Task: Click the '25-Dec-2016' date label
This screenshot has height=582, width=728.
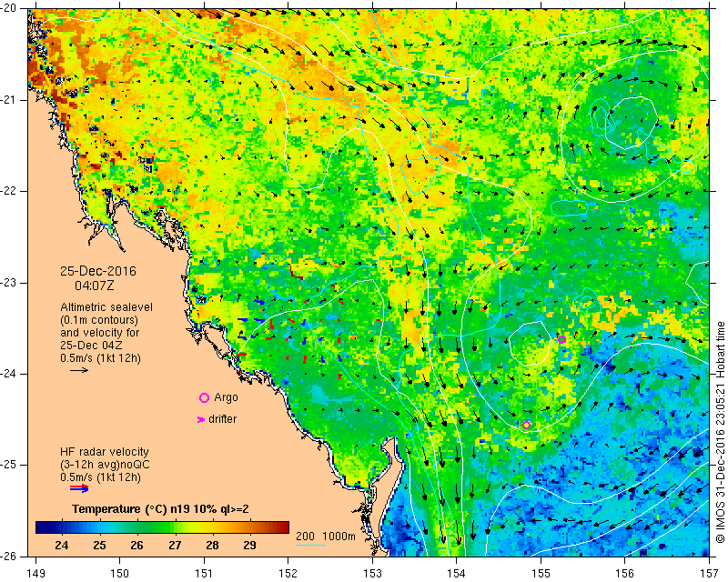Action: pyautogui.click(x=98, y=271)
